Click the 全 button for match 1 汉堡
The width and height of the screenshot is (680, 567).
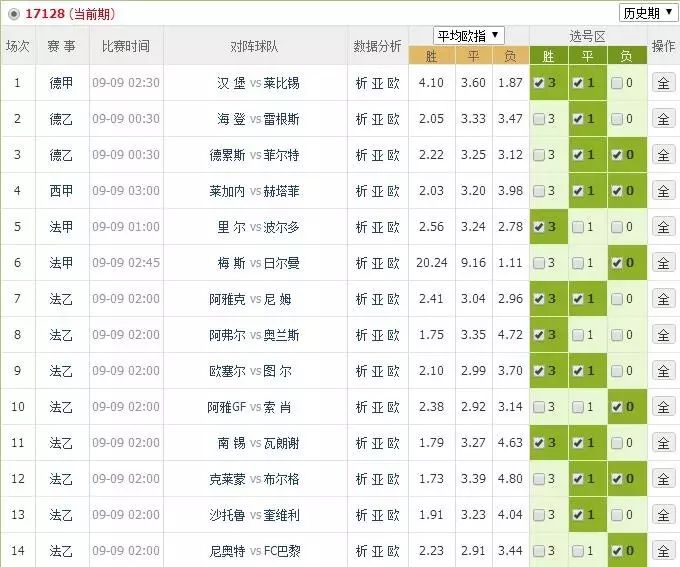coord(663,83)
